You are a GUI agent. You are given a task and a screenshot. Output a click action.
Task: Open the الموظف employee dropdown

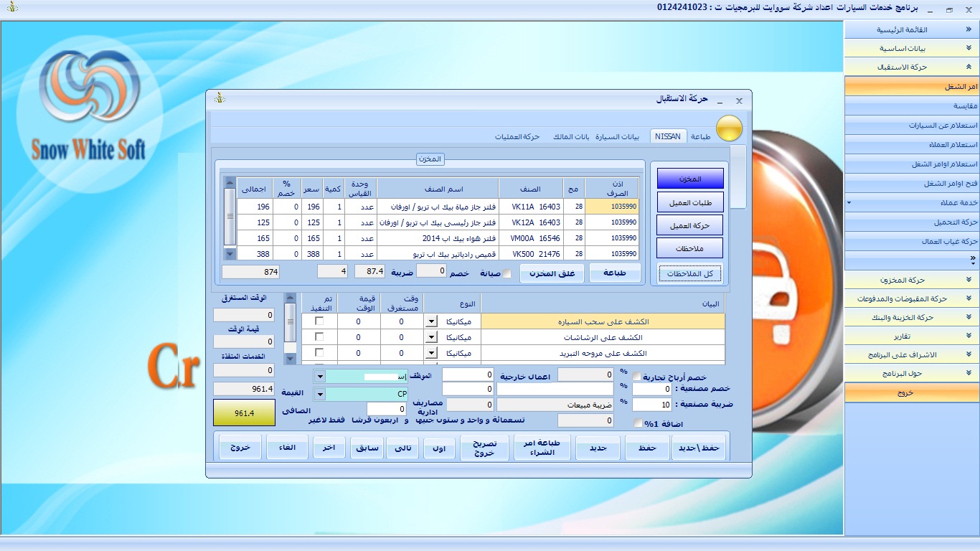[x=320, y=376]
